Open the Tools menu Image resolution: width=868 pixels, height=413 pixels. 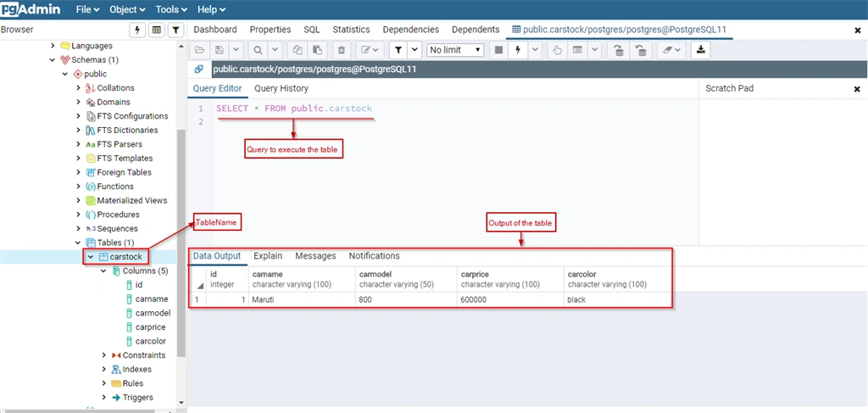171,9
